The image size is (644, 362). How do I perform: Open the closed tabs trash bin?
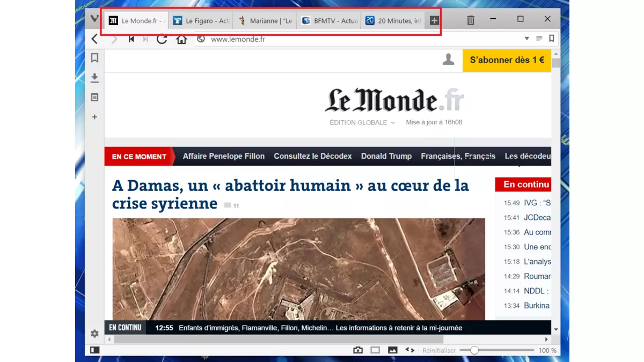point(471,20)
